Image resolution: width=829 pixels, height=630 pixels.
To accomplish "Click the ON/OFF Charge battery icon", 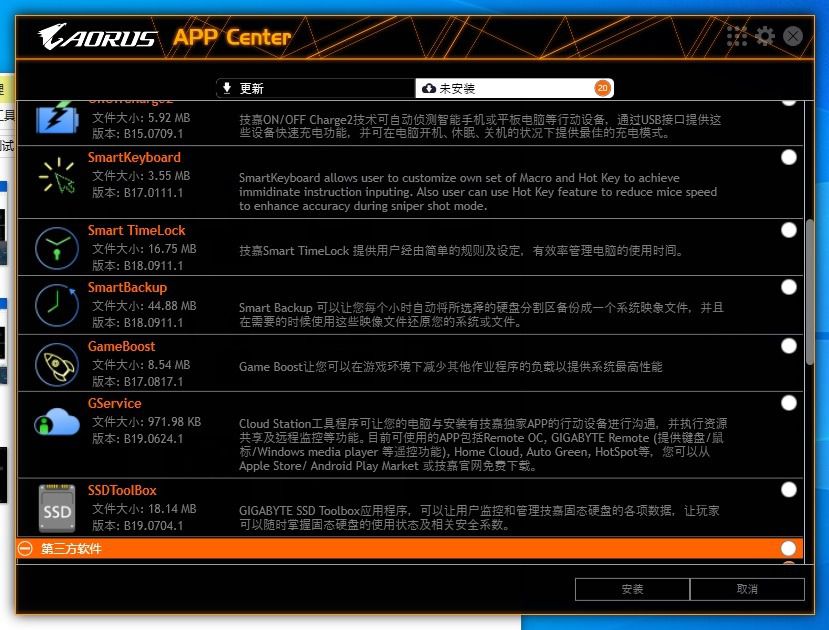I will coord(57,117).
